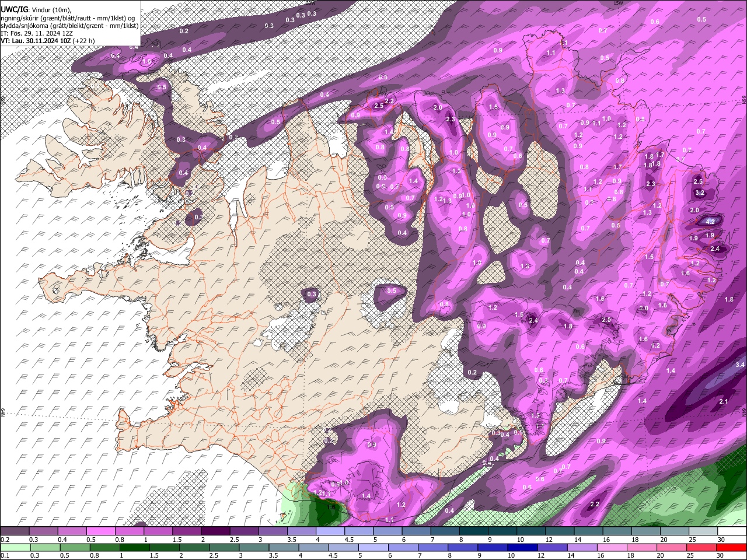The image size is (747, 560).
Task: Pick the 4–4.5 pale periwinkle swatch in the upper legend
Action: point(330,531)
